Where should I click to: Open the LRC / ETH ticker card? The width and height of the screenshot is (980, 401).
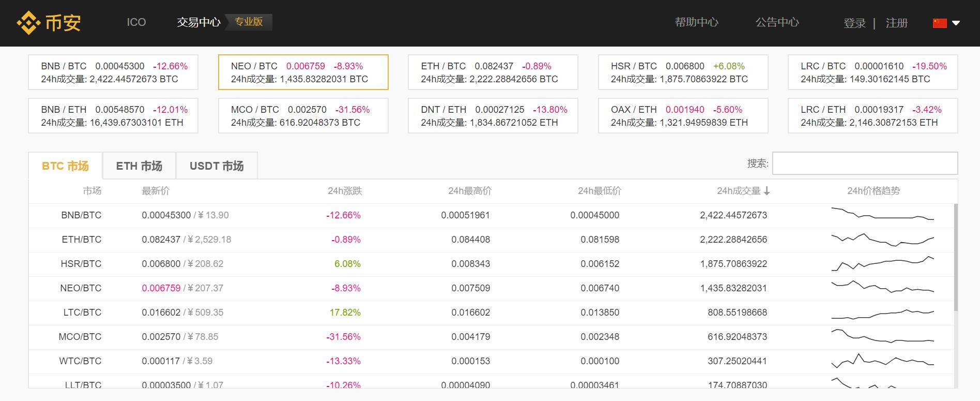tap(872, 116)
